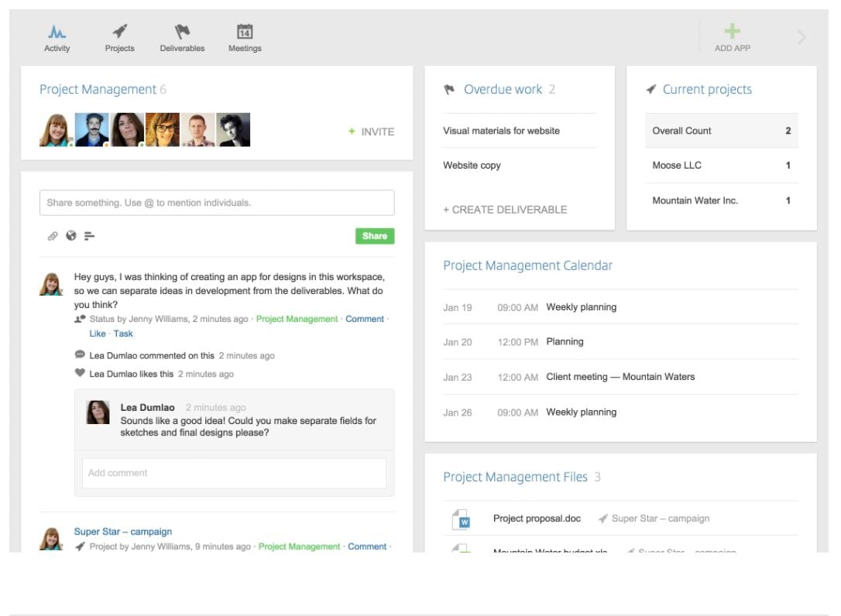Select the Mountain Water Inc. project row
841x616 pixels.
(x=722, y=200)
